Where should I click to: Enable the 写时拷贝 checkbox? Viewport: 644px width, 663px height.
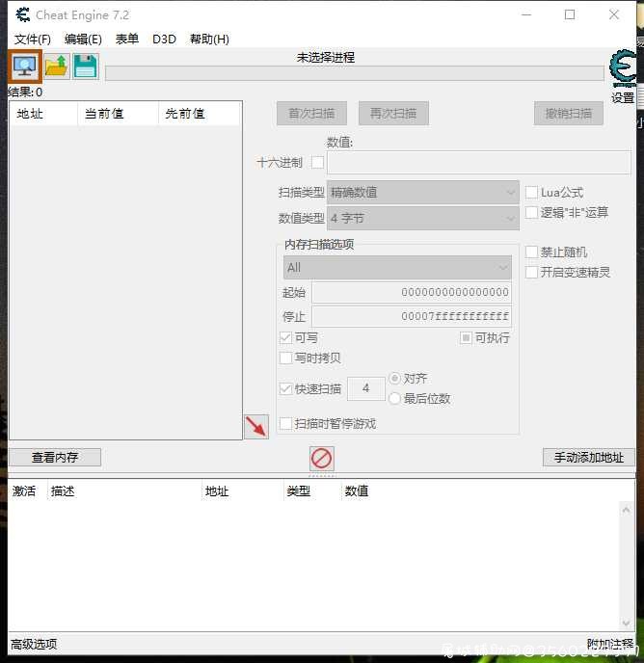tap(286, 358)
